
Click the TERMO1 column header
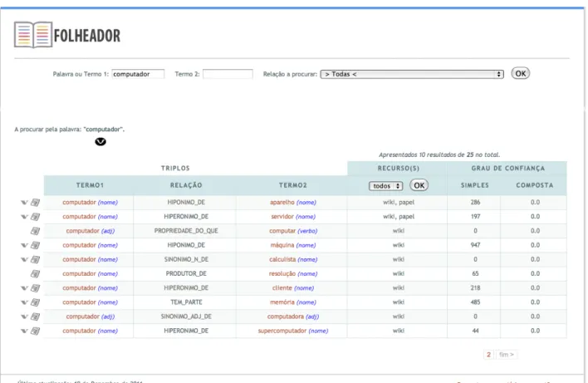(90, 185)
